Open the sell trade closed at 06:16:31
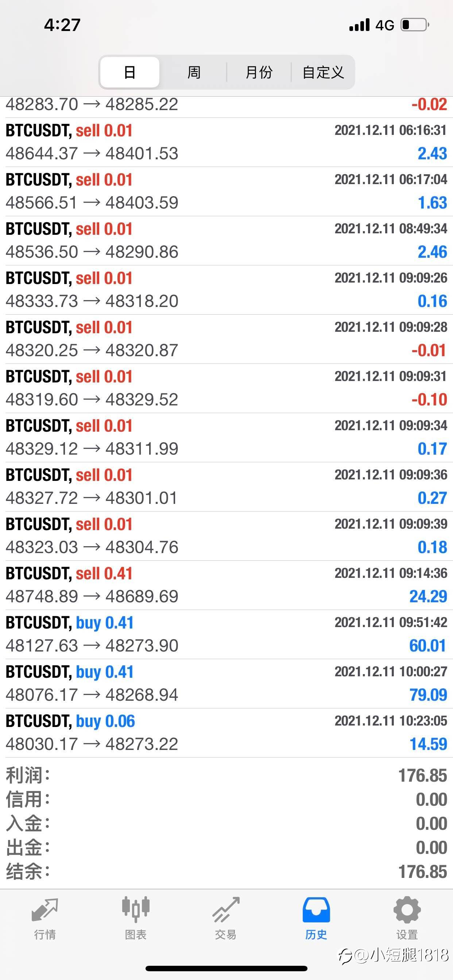 [x=226, y=142]
